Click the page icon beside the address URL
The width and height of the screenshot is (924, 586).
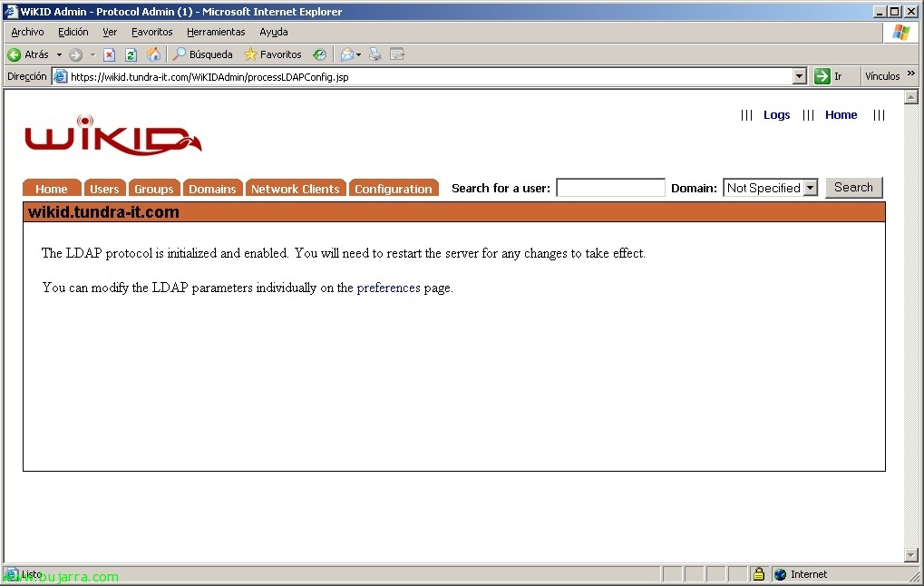point(60,76)
